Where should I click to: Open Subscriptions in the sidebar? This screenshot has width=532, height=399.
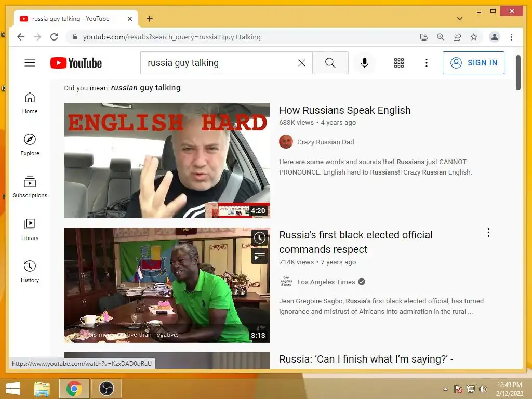pos(30,187)
